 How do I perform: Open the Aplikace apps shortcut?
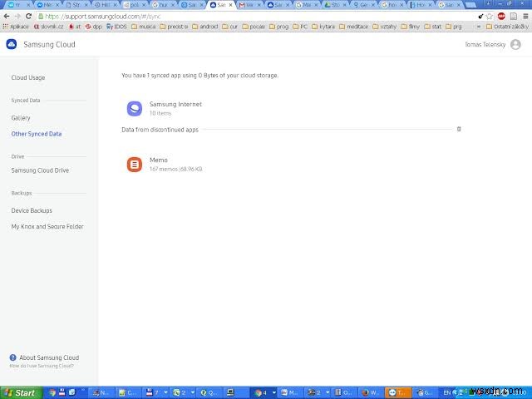tap(16, 27)
